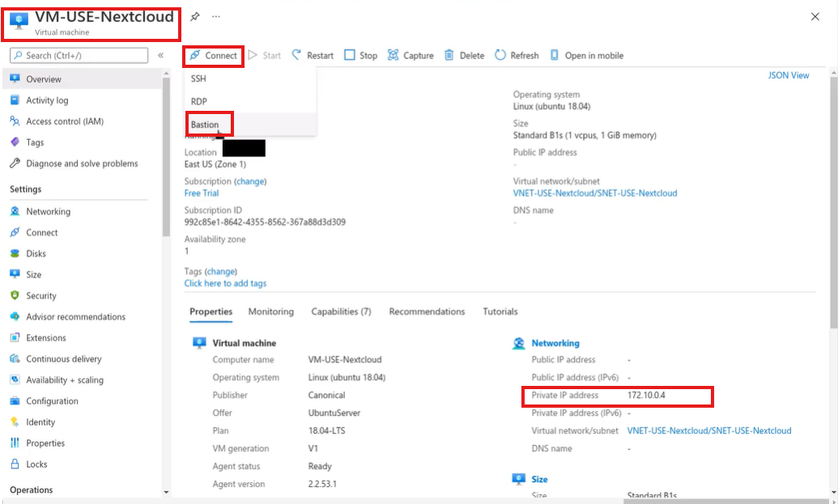838x504 pixels.
Task: Stop the virtual machine
Action: coord(361,56)
